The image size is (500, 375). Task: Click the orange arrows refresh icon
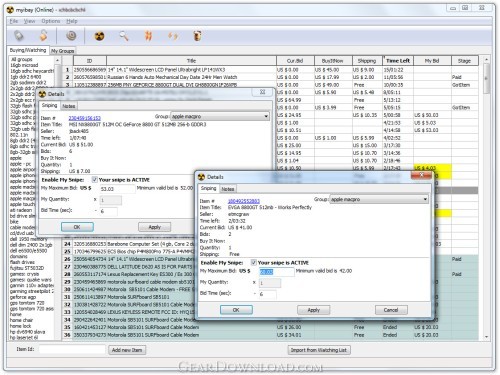173,36
